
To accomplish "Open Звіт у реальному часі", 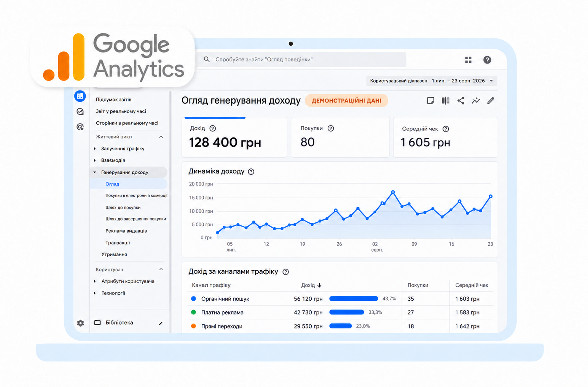I will click(x=121, y=111).
